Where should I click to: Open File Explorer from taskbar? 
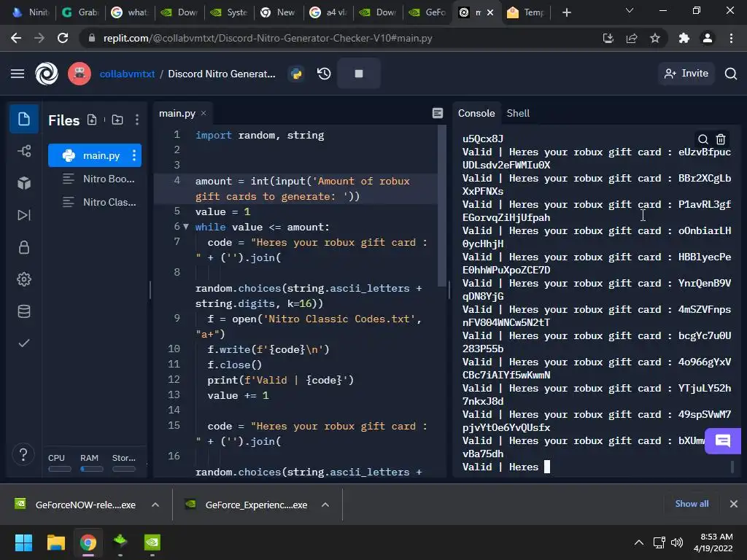pos(55,542)
